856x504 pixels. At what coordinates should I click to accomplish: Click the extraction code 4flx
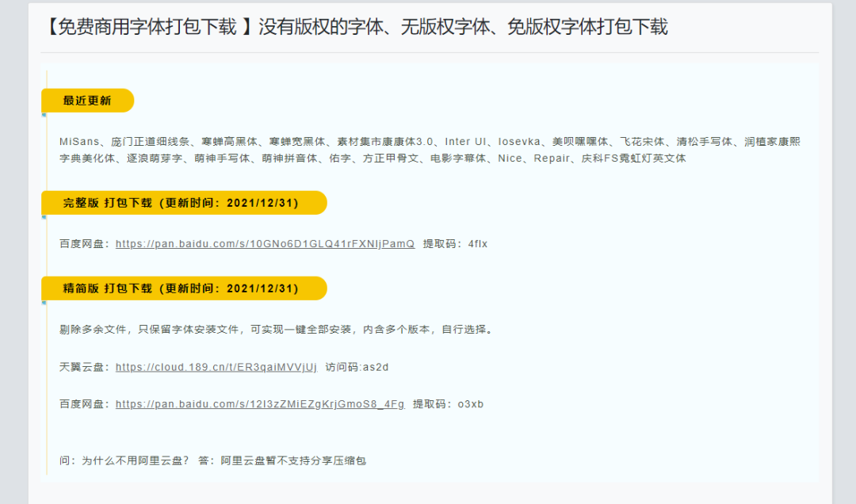click(x=478, y=244)
